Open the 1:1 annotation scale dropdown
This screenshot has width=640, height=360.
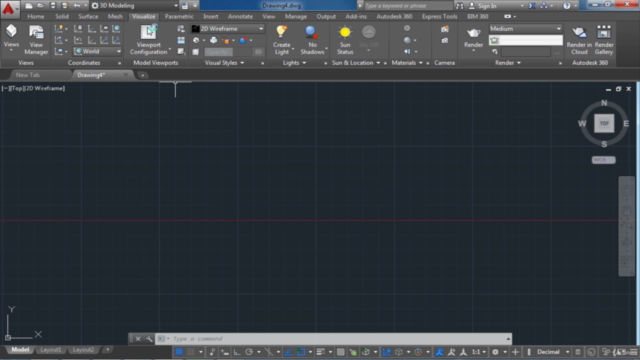pyautogui.click(x=479, y=352)
